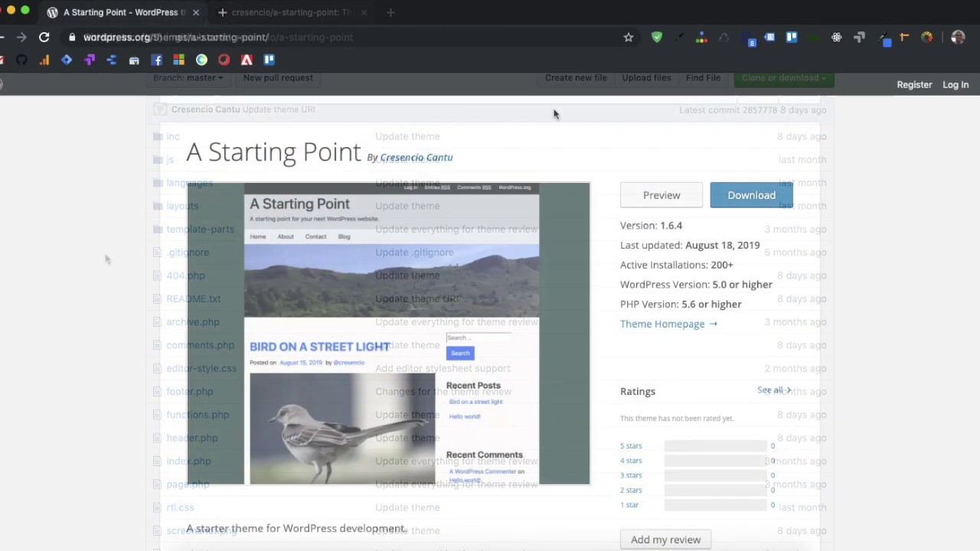Viewport: 980px width, 551px height.
Task: Open the color wheel extension icon
Action: pyautogui.click(x=927, y=37)
